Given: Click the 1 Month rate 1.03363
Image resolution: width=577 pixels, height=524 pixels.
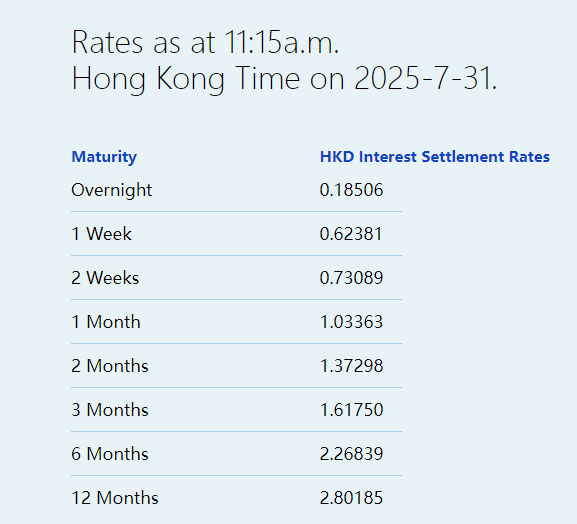Looking at the screenshot, I should 351,322.
